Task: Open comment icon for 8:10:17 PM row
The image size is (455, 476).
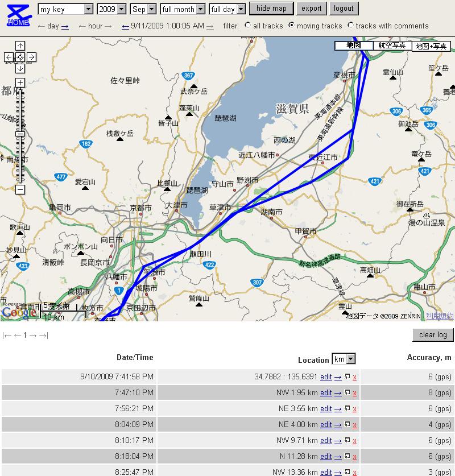Action: pyautogui.click(x=348, y=440)
